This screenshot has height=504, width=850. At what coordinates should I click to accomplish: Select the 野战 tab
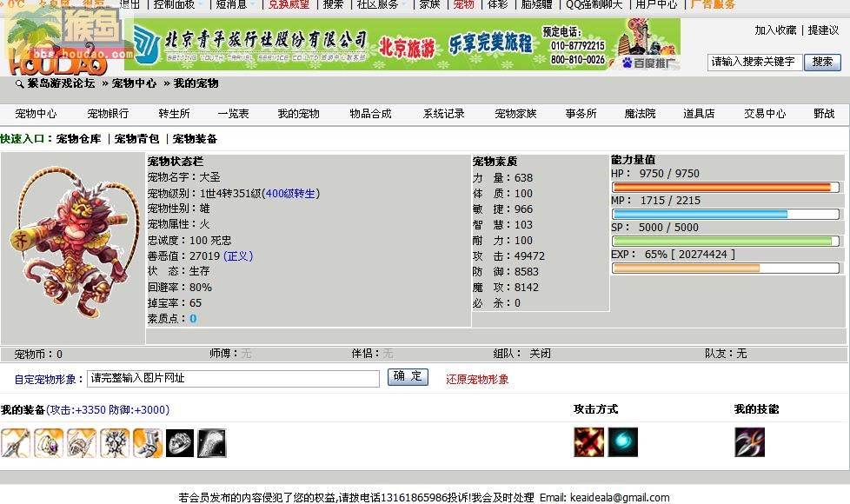pos(824,114)
